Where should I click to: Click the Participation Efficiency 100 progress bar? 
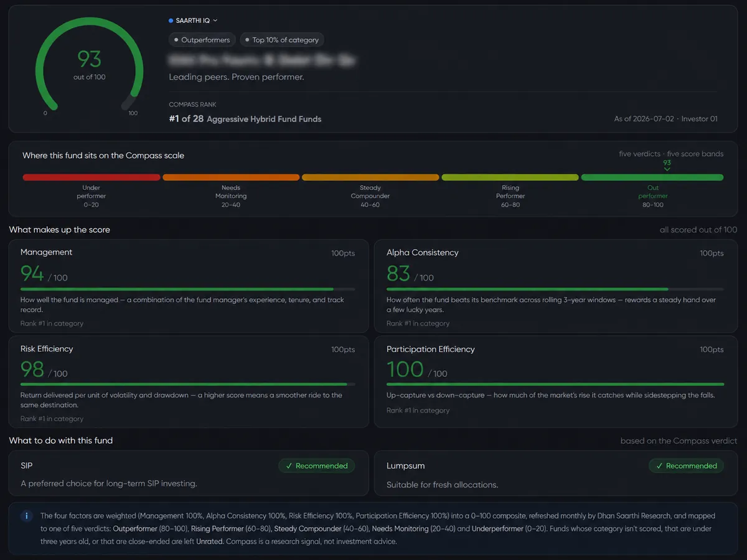coord(555,384)
